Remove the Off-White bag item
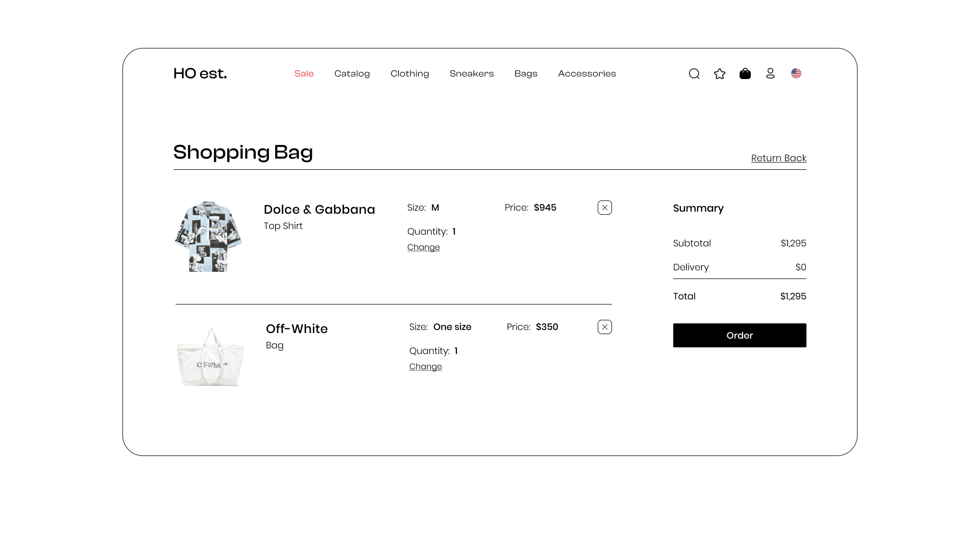 [605, 327]
